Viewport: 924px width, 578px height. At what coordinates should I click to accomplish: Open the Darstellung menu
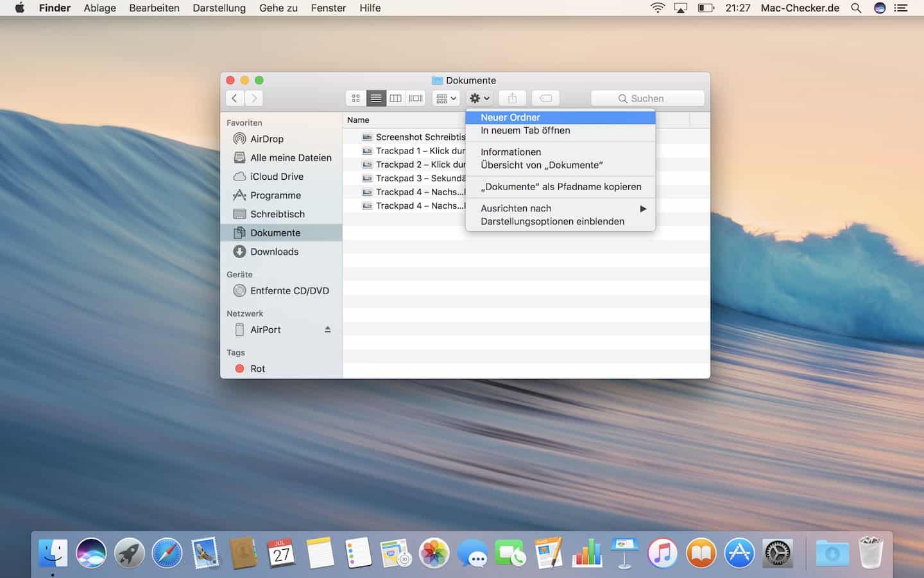click(x=219, y=8)
